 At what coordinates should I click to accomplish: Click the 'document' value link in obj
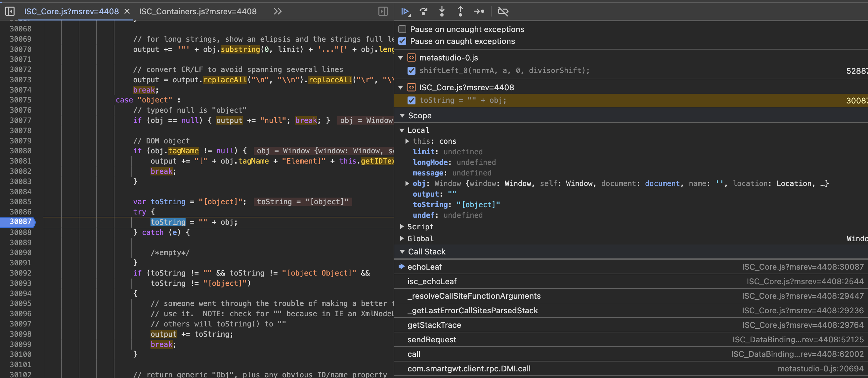click(662, 183)
